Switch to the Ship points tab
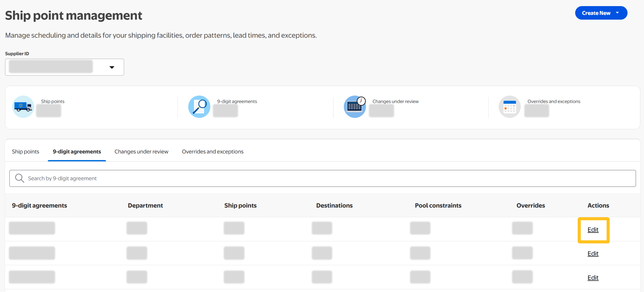The width and height of the screenshot is (644, 292). 26,152
